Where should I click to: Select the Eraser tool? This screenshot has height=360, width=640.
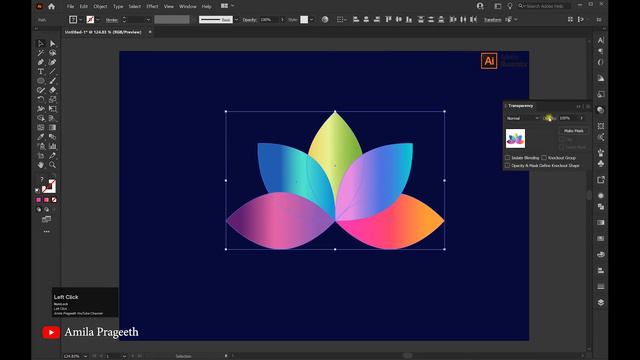coord(52,90)
